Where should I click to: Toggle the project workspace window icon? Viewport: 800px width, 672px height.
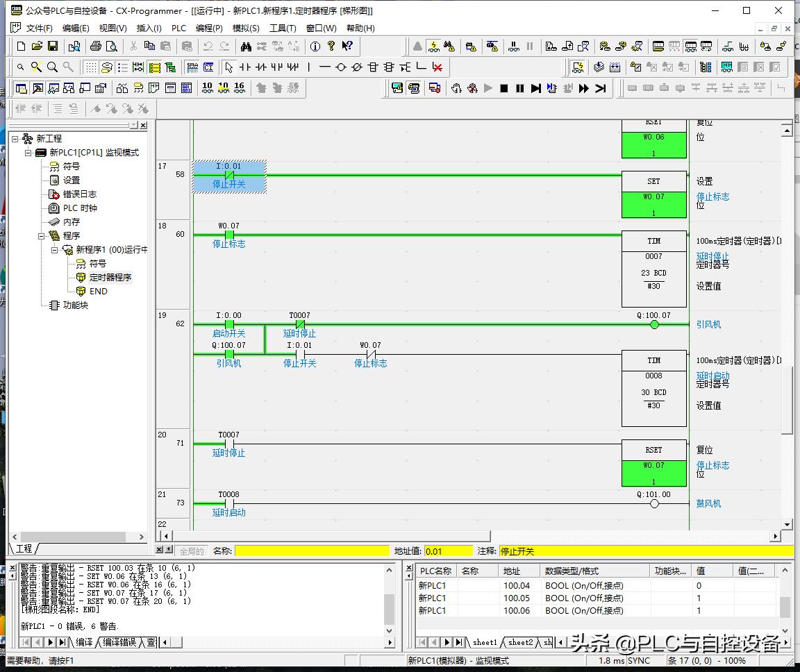click(21, 88)
